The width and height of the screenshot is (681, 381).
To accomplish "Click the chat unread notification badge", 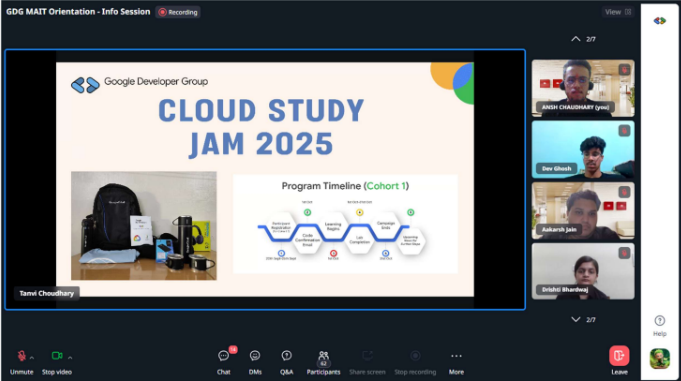I will 233,349.
